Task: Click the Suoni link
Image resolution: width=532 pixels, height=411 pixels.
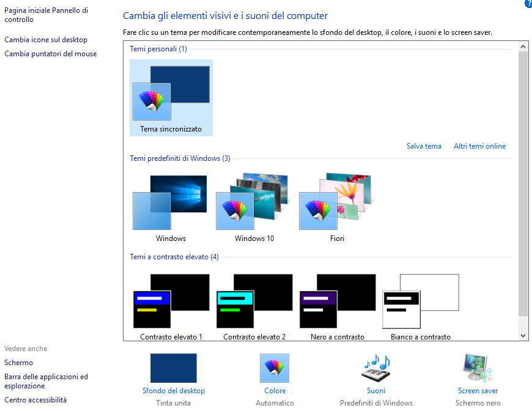Action: tap(376, 391)
